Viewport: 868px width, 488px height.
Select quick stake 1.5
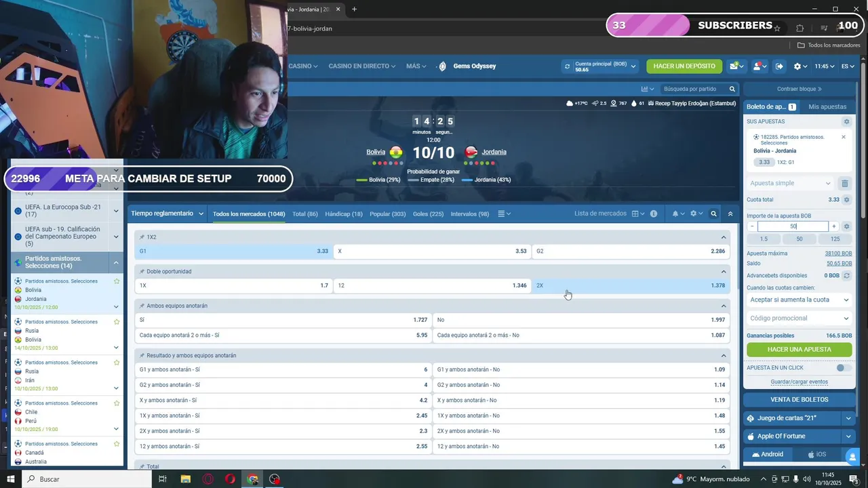click(x=764, y=239)
